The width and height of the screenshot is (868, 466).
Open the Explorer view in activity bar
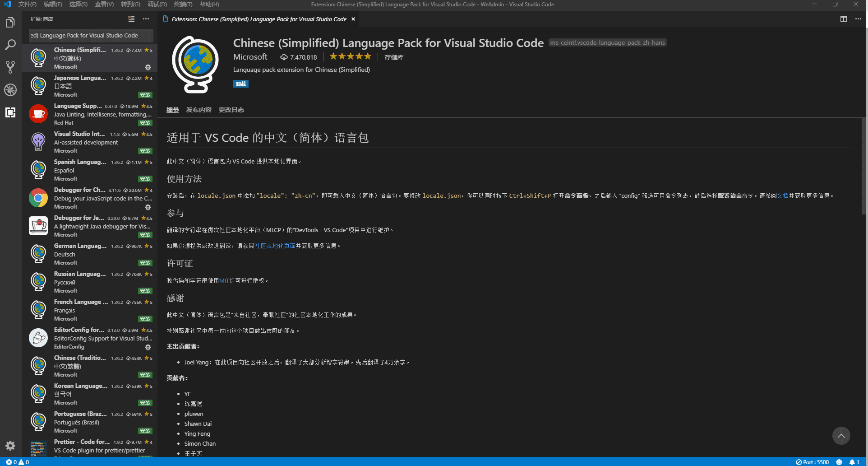[x=10, y=23]
